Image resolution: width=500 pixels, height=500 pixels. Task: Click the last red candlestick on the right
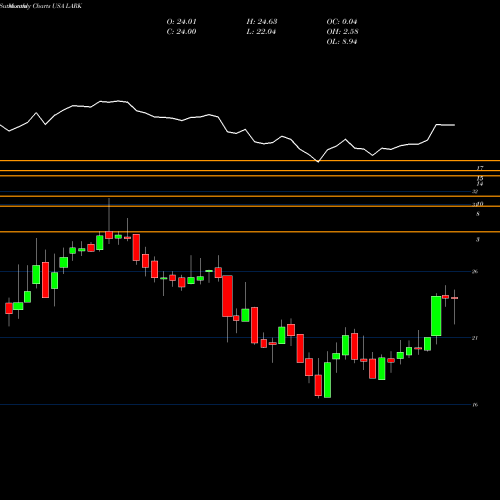pos(454,298)
